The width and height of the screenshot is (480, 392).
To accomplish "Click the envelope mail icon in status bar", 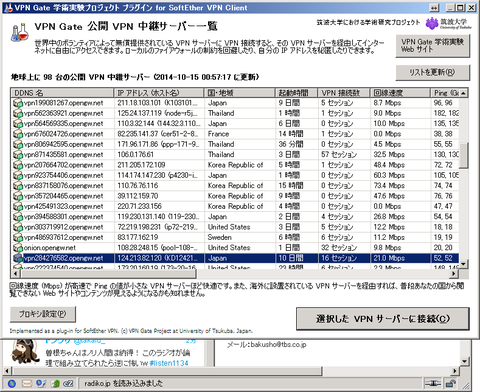I will pyautogui.click(x=27, y=383).
